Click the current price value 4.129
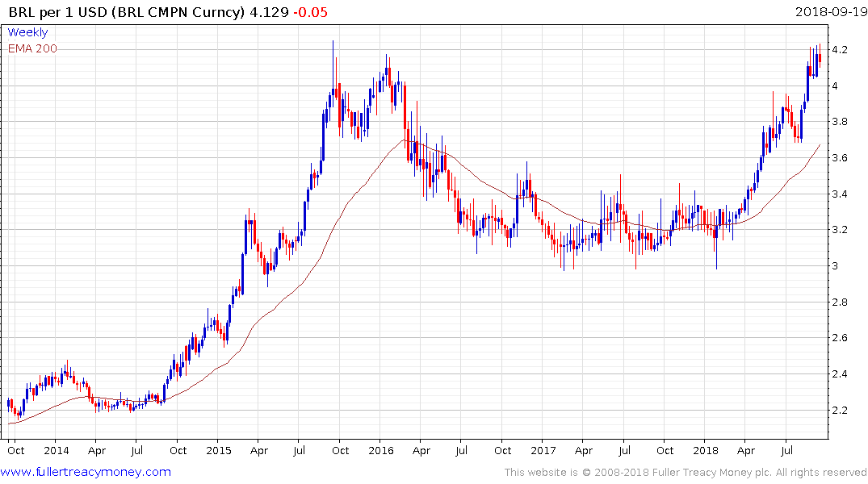The image size is (868, 484). pos(269,12)
